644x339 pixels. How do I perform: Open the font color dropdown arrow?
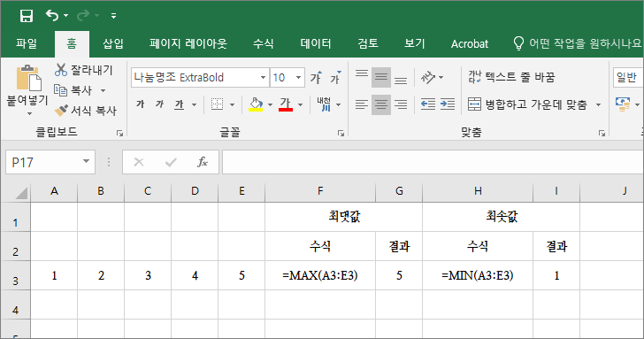pos(300,104)
